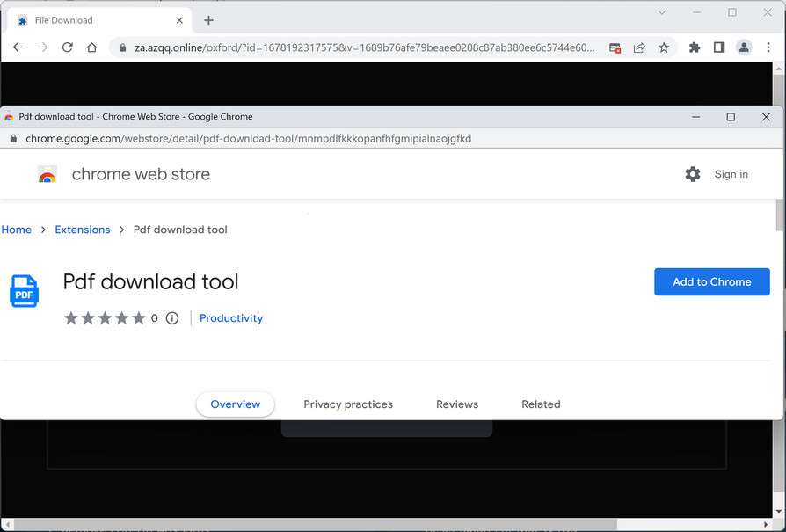The width and height of the screenshot is (786, 532).
Task: Click the 'chrome web store' header title
Action: pos(141,174)
